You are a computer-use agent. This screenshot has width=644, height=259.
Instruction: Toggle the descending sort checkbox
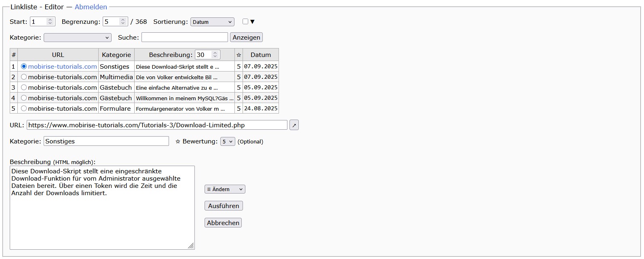click(x=245, y=22)
